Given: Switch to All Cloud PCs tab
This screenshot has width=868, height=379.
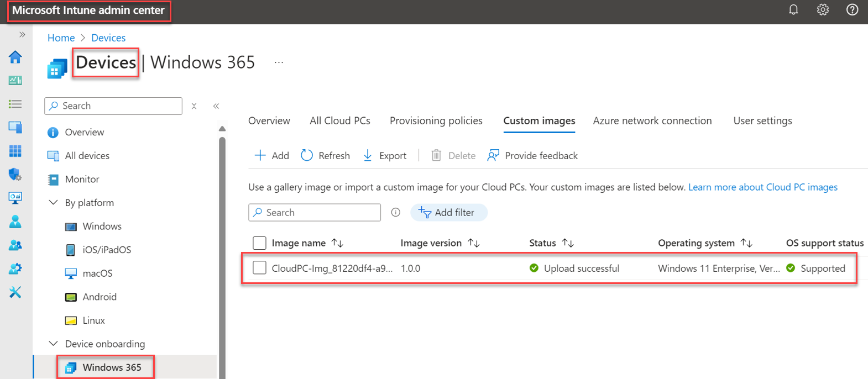Looking at the screenshot, I should click(x=340, y=120).
